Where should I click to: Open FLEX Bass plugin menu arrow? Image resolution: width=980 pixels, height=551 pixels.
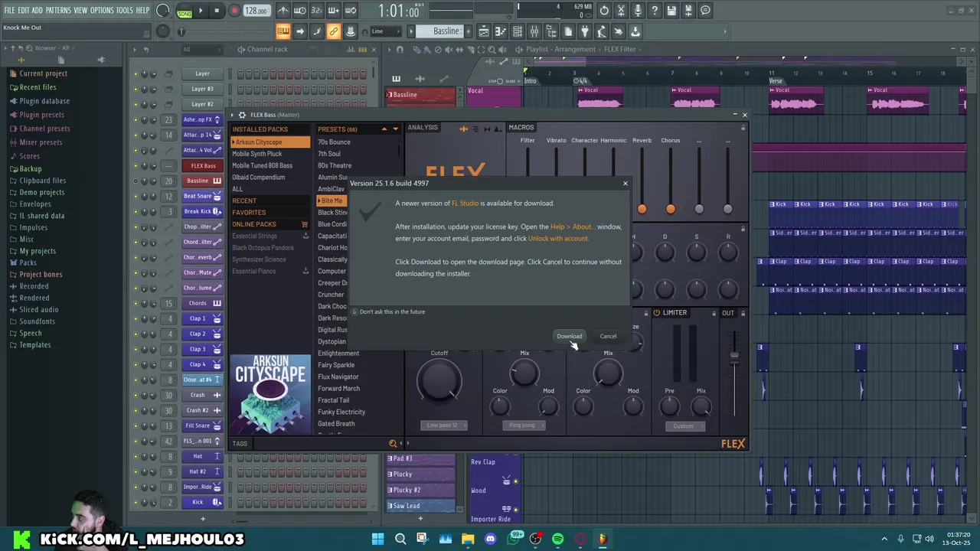tap(233, 115)
